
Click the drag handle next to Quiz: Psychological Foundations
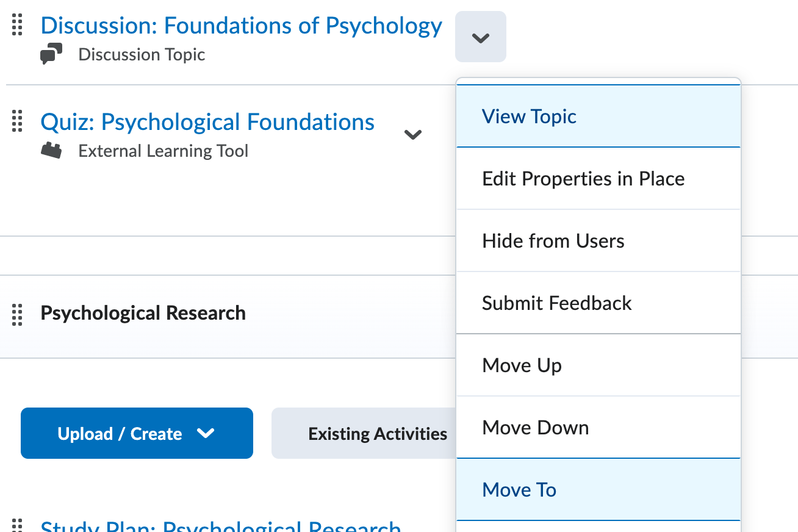[17, 121]
